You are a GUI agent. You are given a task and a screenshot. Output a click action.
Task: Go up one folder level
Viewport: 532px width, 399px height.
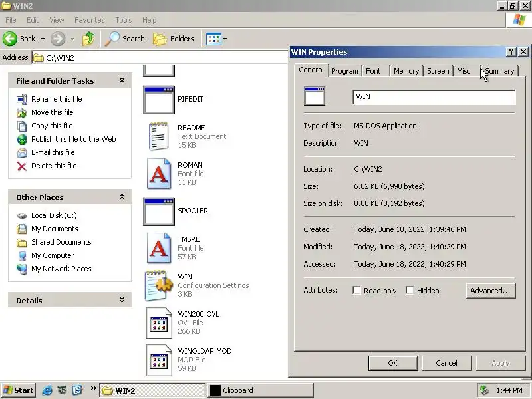click(x=88, y=39)
